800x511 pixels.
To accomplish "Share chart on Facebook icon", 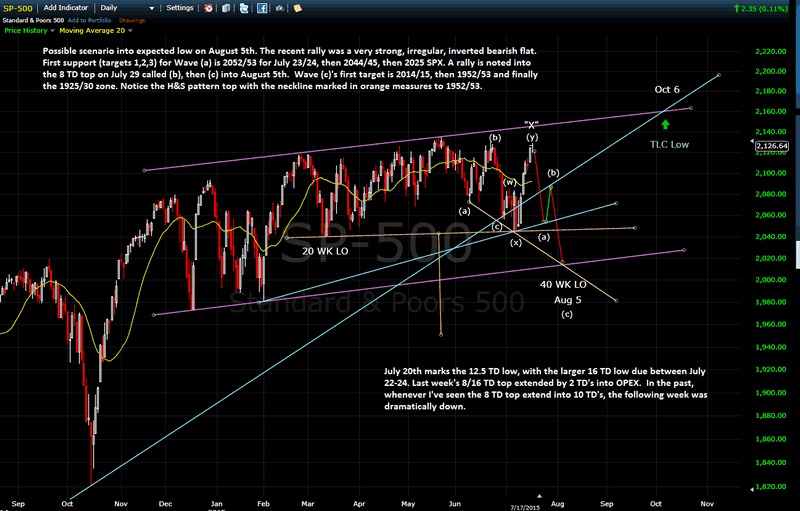I will coord(262,8).
